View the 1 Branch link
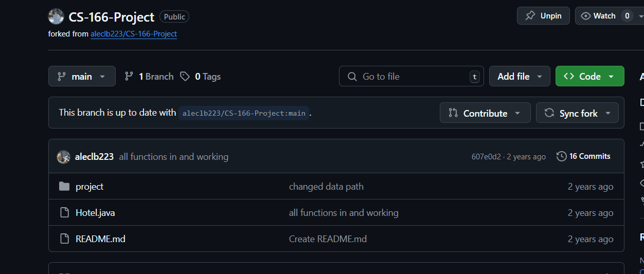The image size is (644, 274). click(x=149, y=77)
